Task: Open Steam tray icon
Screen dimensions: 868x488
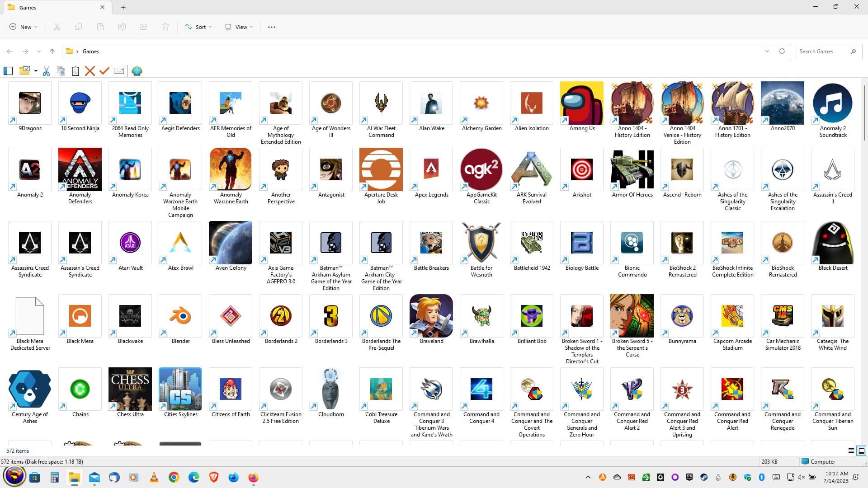Action: click(x=704, y=477)
